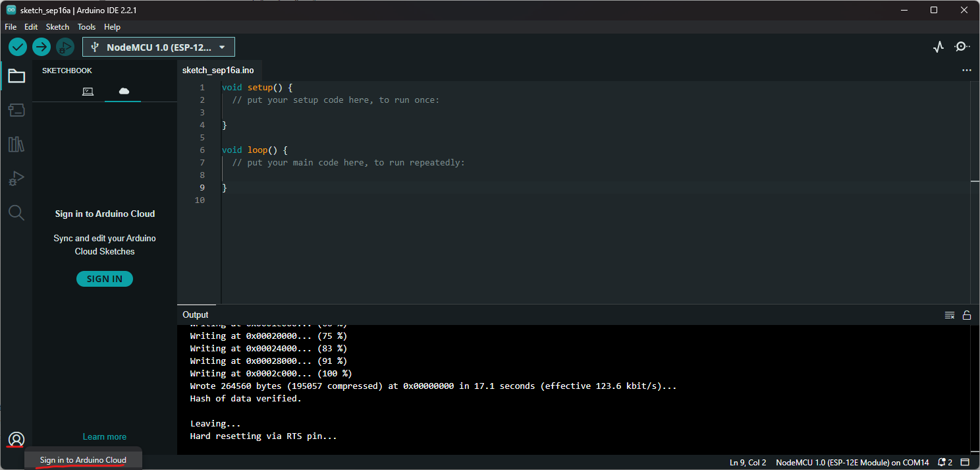Click the SIGN IN button
This screenshot has height=470, width=980.
(105, 279)
